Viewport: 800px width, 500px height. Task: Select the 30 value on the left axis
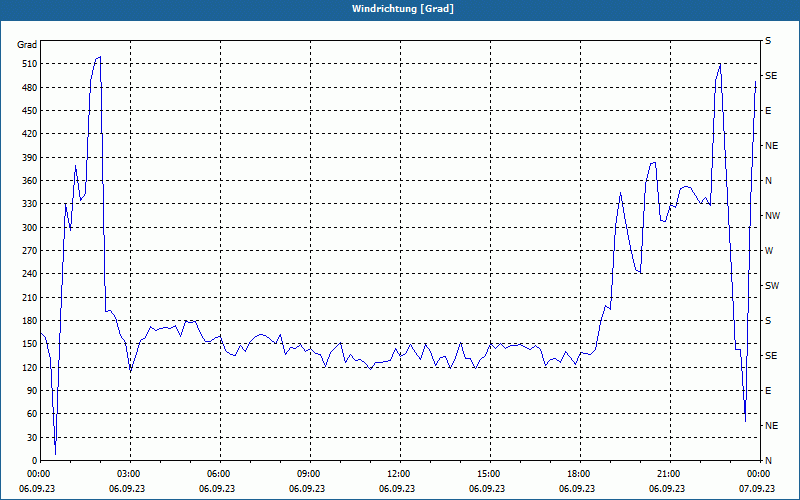(30, 437)
